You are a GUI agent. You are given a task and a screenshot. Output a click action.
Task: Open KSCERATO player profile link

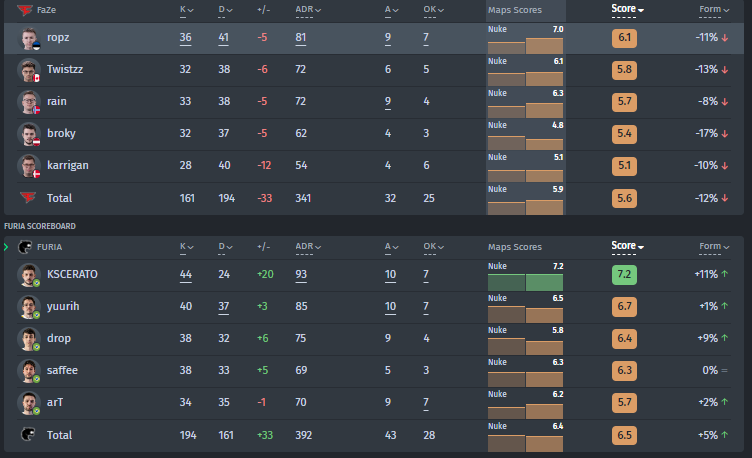coord(72,274)
